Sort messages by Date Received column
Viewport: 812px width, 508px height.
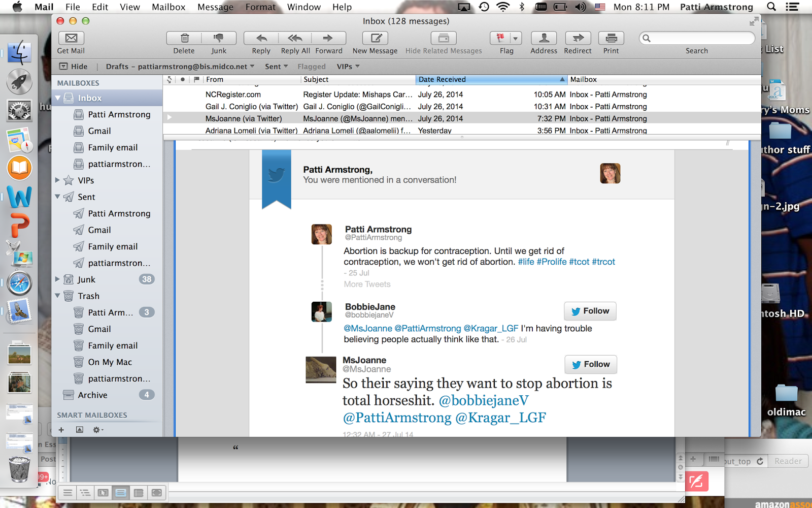491,80
